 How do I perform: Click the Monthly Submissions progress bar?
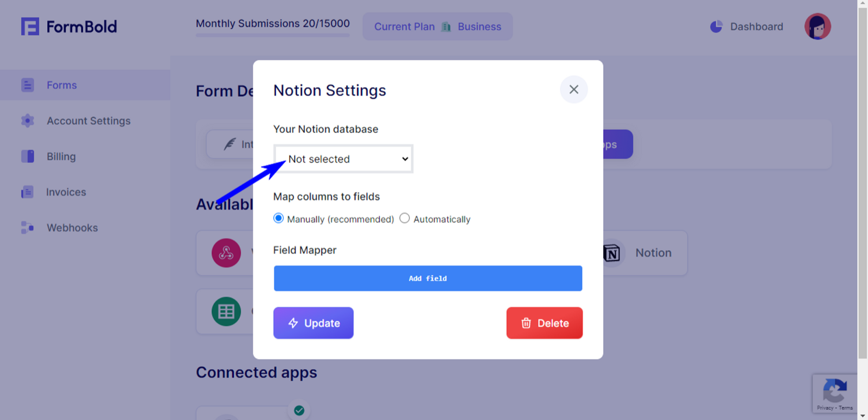(273, 35)
